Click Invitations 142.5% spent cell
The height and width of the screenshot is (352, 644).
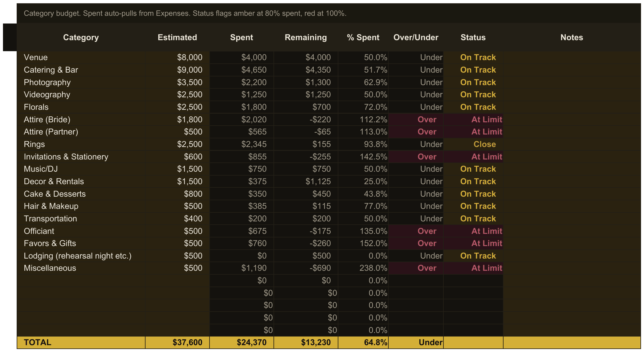[x=363, y=157]
